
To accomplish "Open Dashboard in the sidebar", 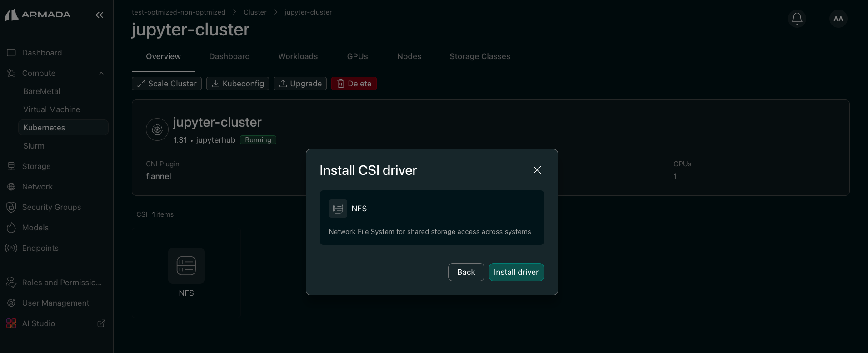I will pyautogui.click(x=42, y=53).
